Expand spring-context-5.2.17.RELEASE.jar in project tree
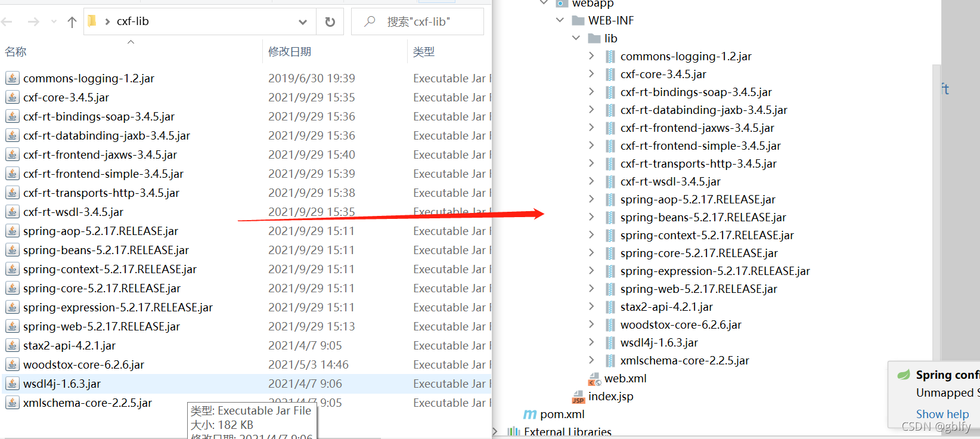 pos(591,235)
